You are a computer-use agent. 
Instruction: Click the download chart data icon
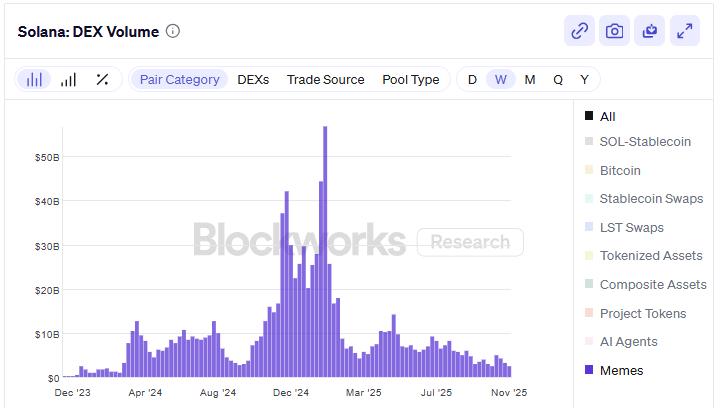point(650,30)
